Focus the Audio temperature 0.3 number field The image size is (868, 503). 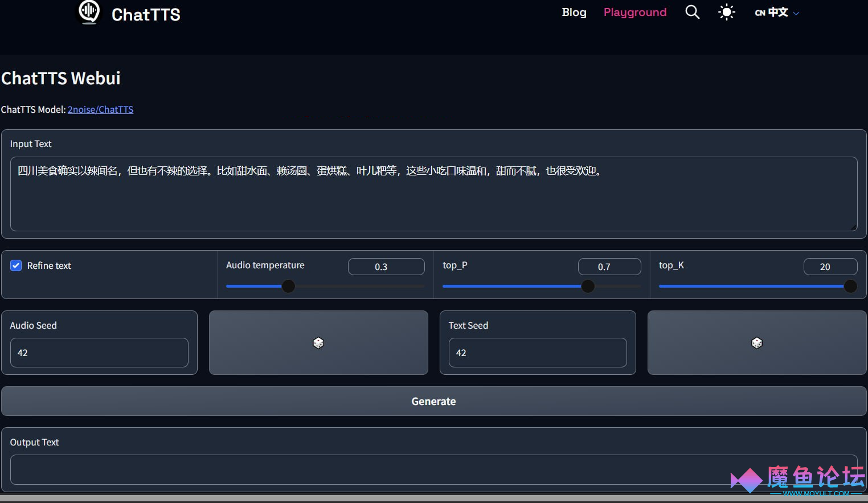point(386,267)
